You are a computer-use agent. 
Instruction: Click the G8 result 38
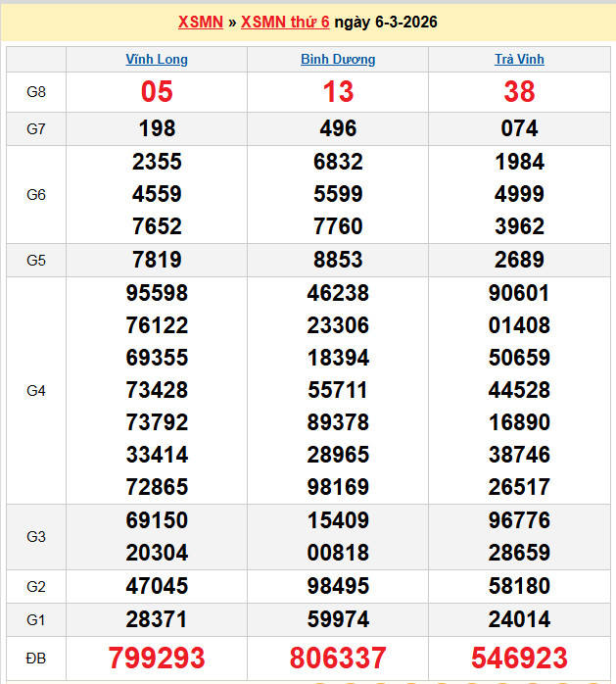pos(519,92)
